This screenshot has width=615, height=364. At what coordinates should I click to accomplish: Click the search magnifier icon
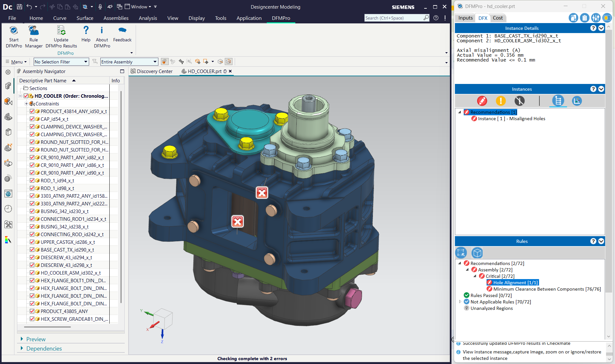click(x=426, y=18)
